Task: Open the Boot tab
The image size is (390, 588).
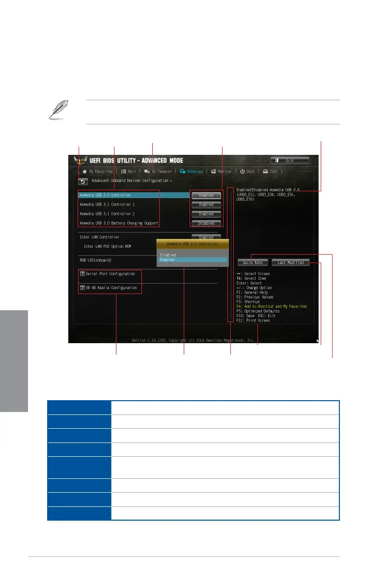Action: 247,172
